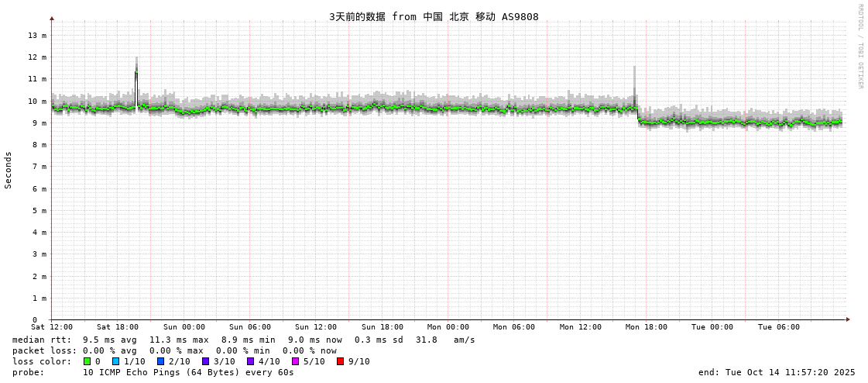Click the violet 4/10 loss swatch
868x383 pixels.
click(x=250, y=361)
